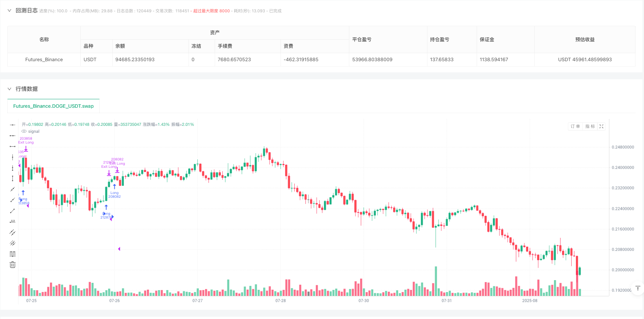
Task: Click the Futures_Binance row in the asset table
Action: click(x=43, y=60)
